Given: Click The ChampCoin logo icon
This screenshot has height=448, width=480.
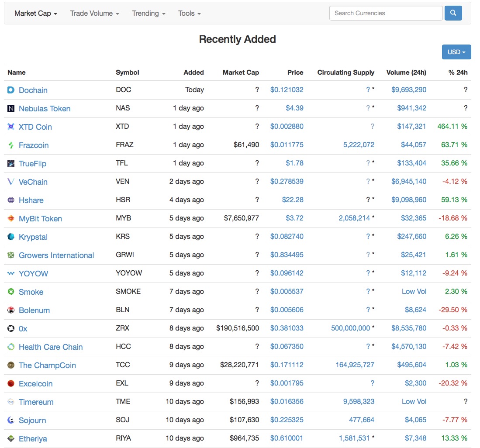Looking at the screenshot, I should [11, 365].
